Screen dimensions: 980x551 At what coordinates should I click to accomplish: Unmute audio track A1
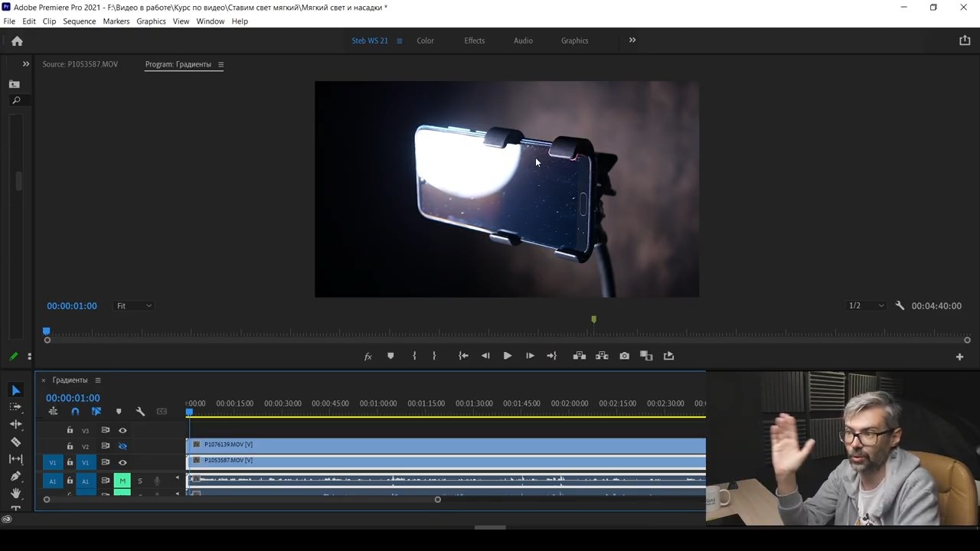(x=122, y=481)
